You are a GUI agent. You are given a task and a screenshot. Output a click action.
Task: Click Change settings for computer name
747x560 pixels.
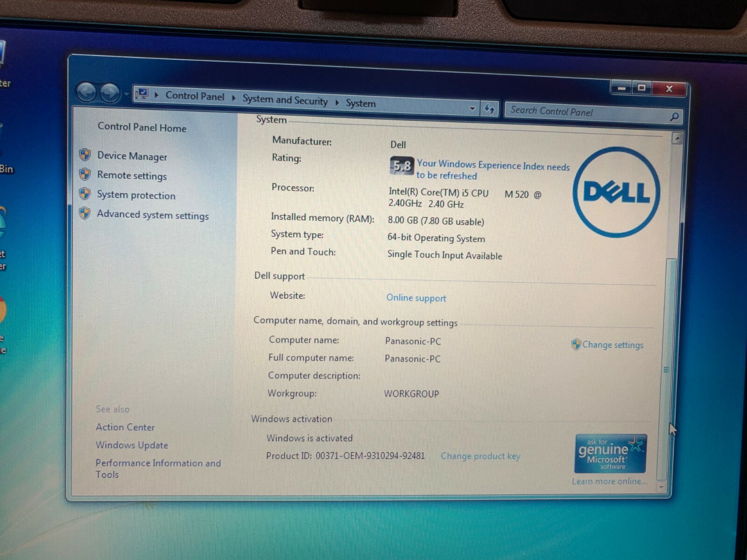[x=613, y=345]
